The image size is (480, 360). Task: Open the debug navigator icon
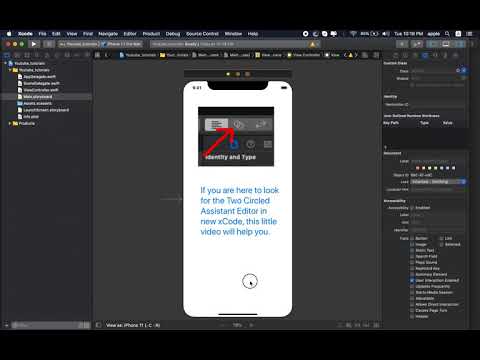pyautogui.click(x=67, y=55)
